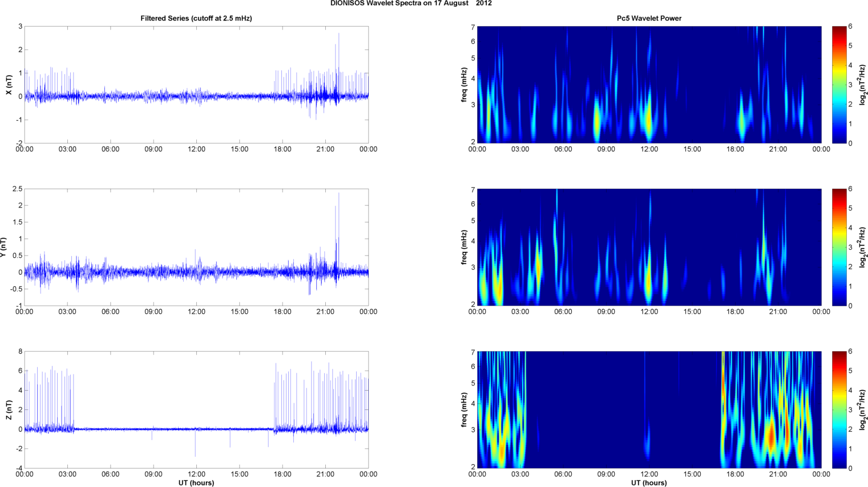Click the log2(nT²/Hz) label of middle colorbar
This screenshot has height=487, width=868.
[x=862, y=247]
